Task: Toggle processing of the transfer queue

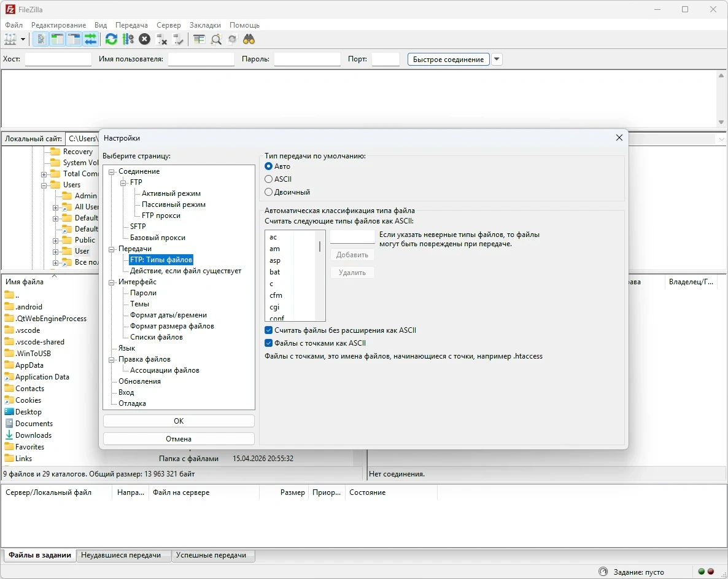Action: pos(128,39)
